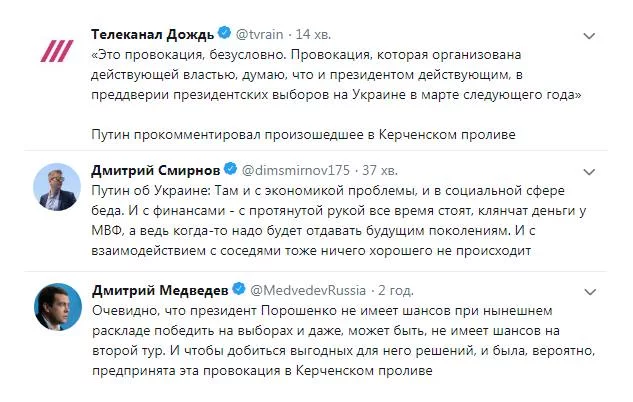
Task: Click verified badge next to Дмитрий Медведев
Action: pos(239,290)
